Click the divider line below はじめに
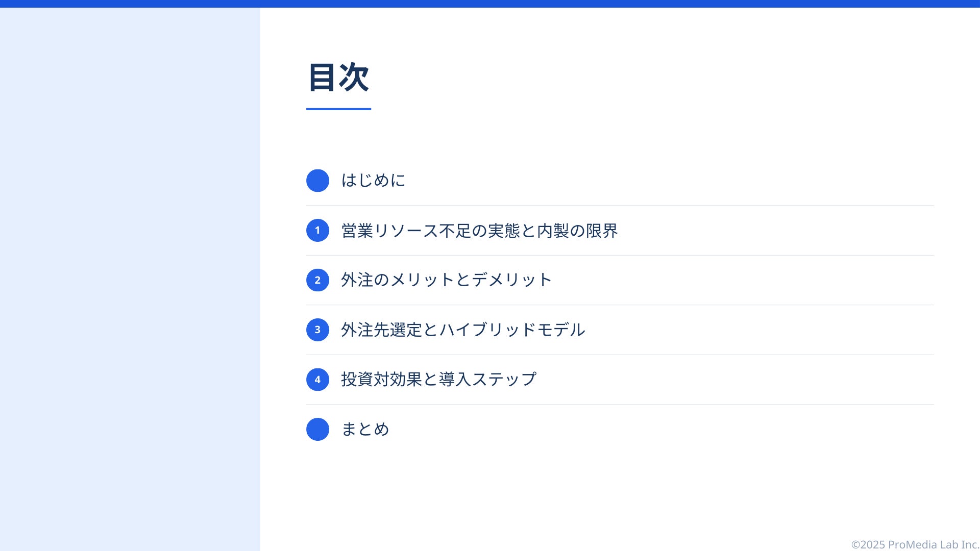Viewport: 980px width, 551px height. pyautogui.click(x=620, y=206)
